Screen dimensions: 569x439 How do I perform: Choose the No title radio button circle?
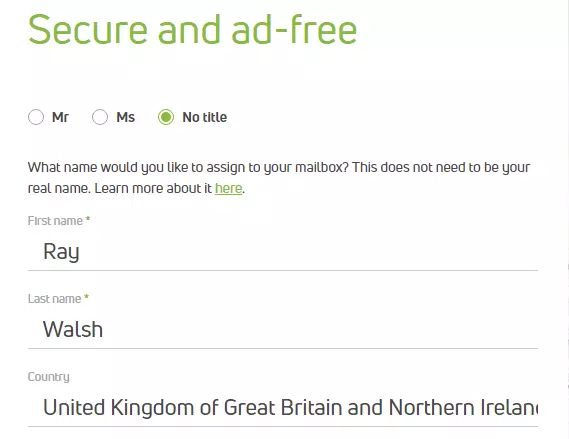(166, 117)
